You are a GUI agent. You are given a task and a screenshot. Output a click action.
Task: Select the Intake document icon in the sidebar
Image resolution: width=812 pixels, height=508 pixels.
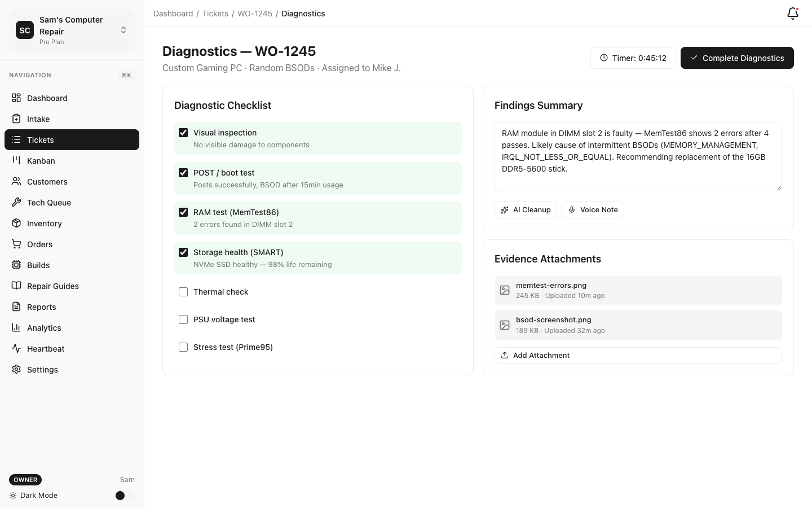point(16,119)
